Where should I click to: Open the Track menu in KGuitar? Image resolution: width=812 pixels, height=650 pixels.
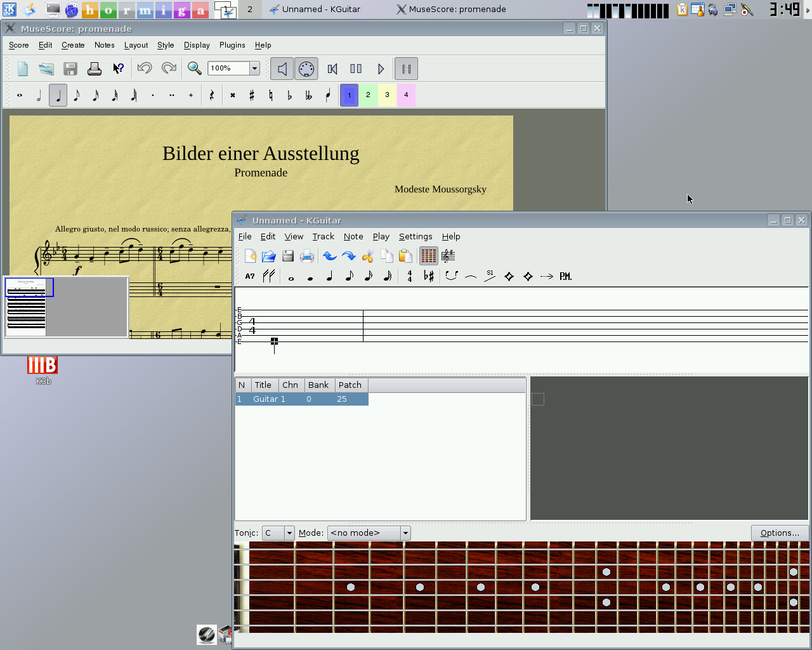coord(323,236)
